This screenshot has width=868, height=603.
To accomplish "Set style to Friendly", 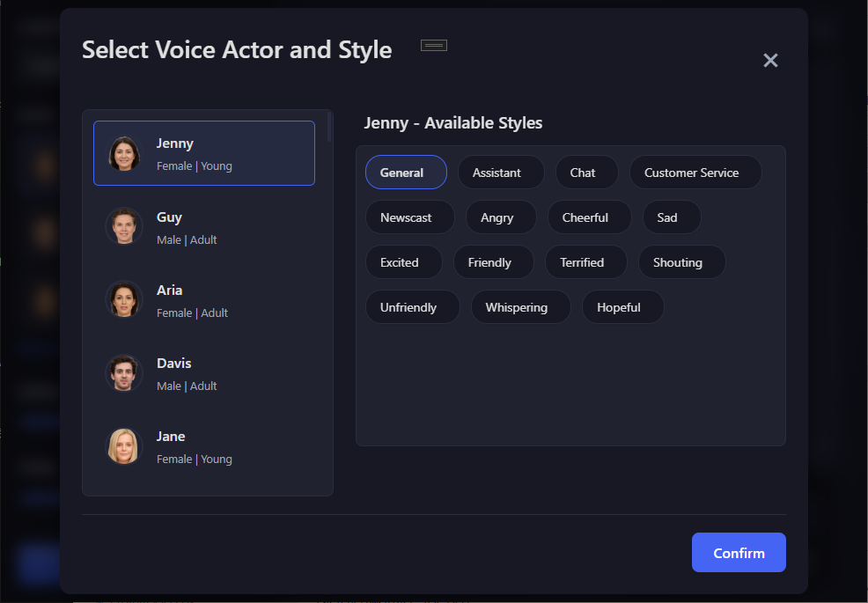I will click(494, 262).
